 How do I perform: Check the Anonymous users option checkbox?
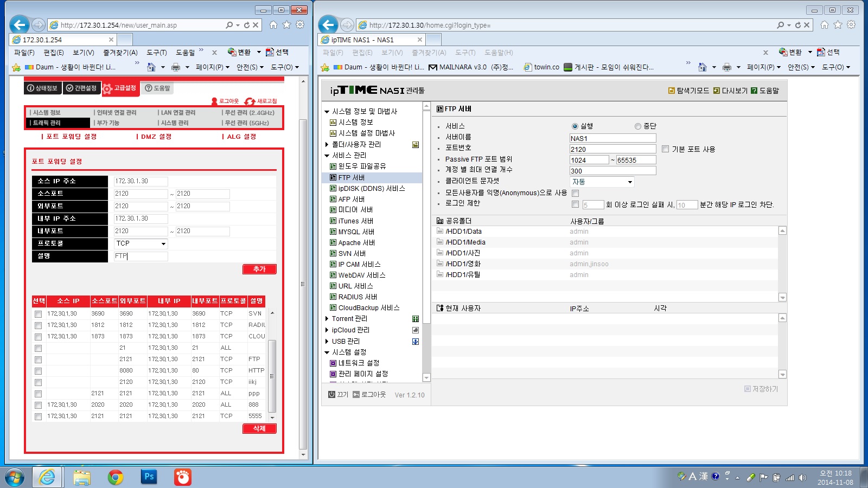pos(576,193)
